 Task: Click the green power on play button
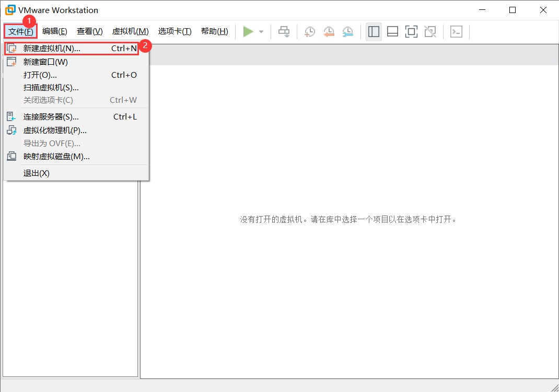pyautogui.click(x=248, y=31)
